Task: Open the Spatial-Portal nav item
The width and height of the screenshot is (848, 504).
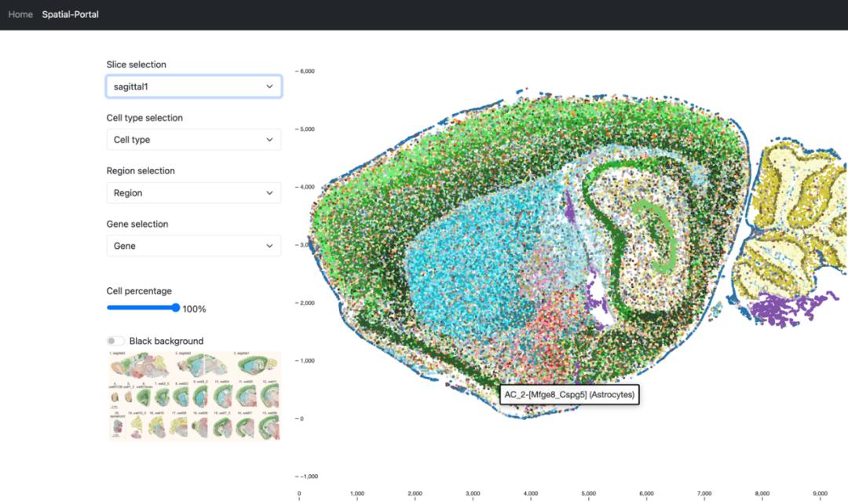Action: (x=71, y=14)
